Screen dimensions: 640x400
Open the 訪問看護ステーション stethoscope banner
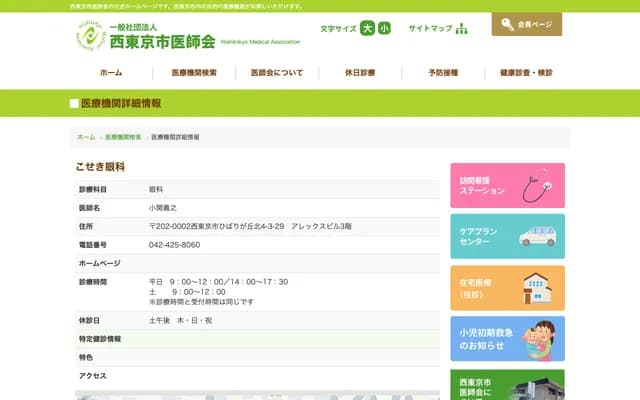(x=507, y=185)
